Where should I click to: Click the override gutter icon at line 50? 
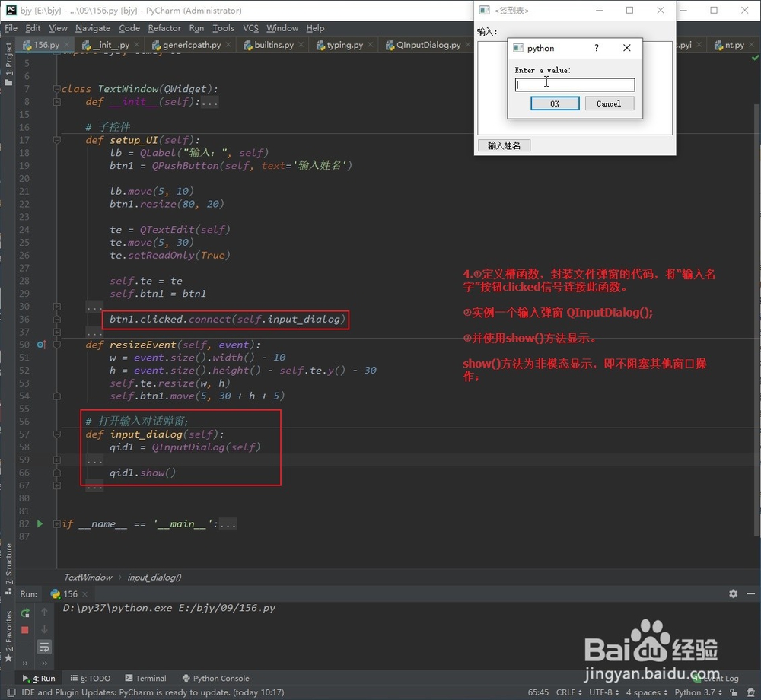[x=41, y=345]
